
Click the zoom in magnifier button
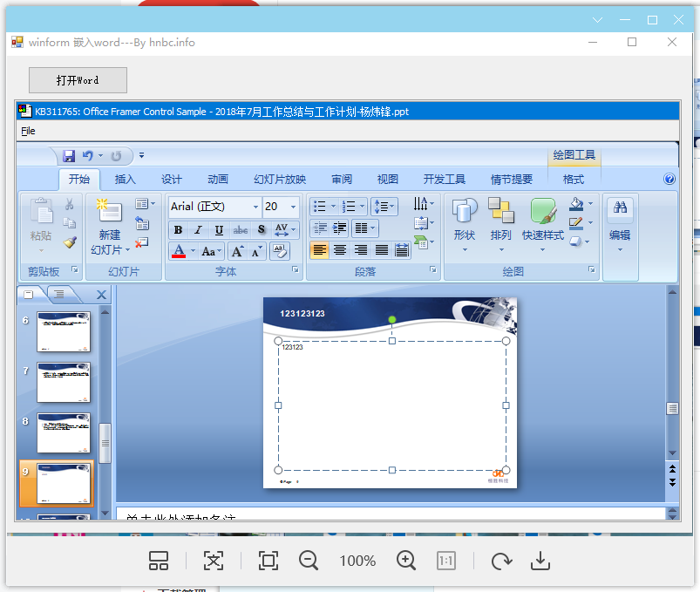click(405, 561)
